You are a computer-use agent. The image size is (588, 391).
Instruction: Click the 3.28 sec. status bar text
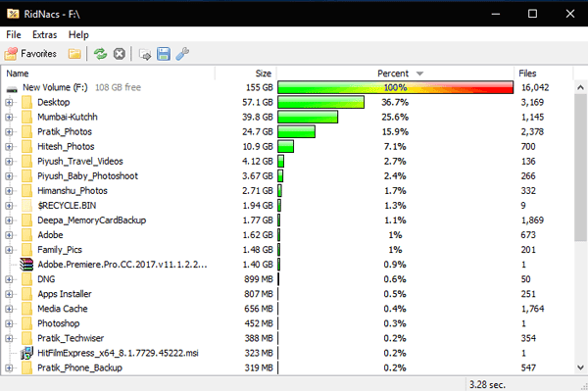click(x=487, y=384)
